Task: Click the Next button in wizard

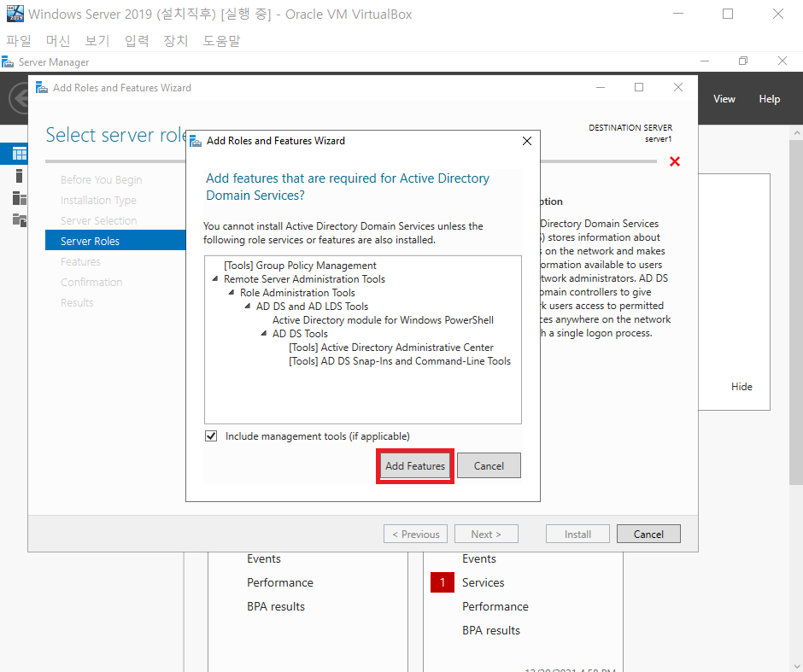Action: coord(486,534)
